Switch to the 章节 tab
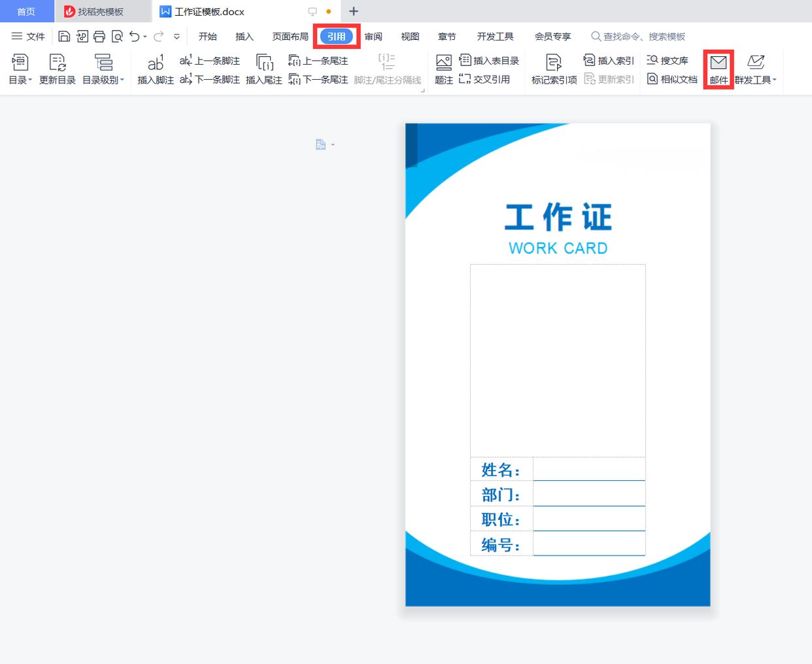The image size is (812, 664). (x=447, y=37)
